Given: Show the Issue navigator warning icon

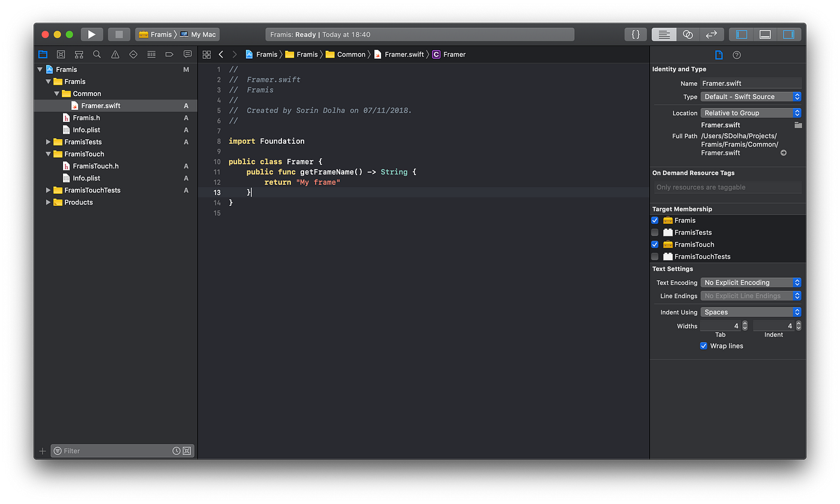Looking at the screenshot, I should [x=115, y=54].
